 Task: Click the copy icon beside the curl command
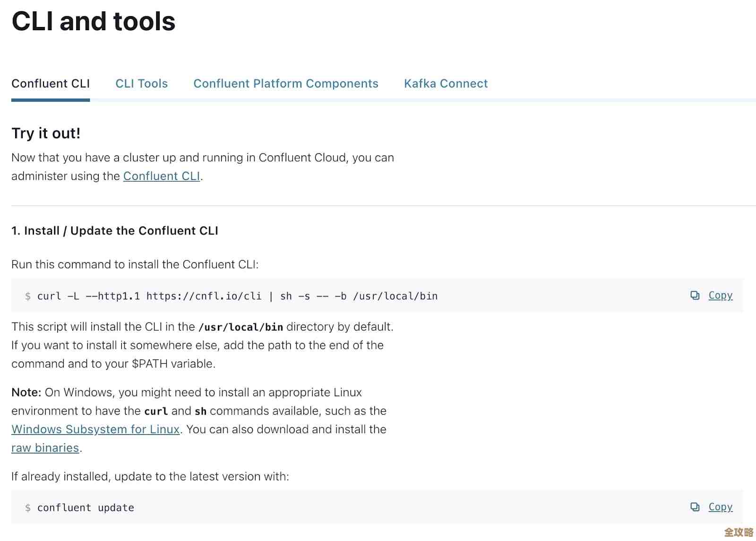695,296
